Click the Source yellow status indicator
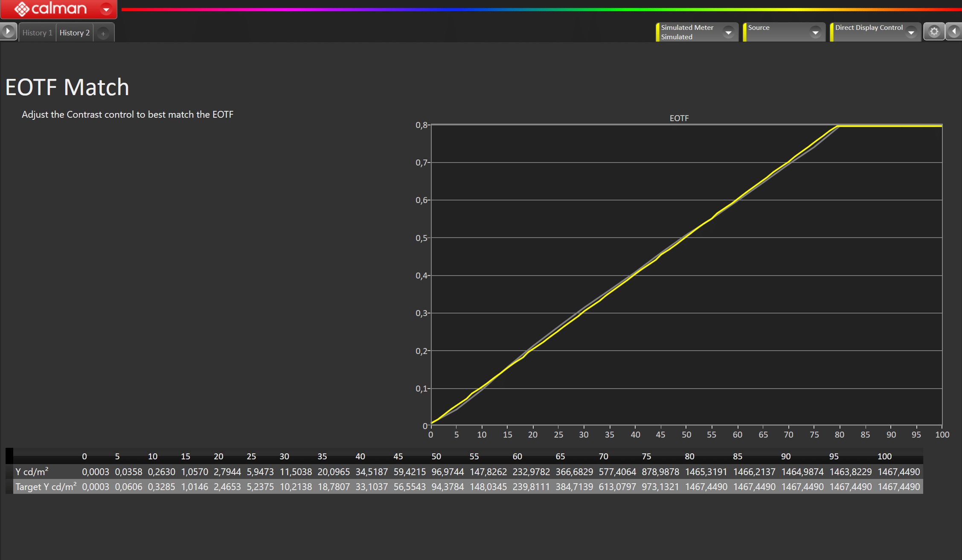The image size is (962, 560). click(x=744, y=32)
